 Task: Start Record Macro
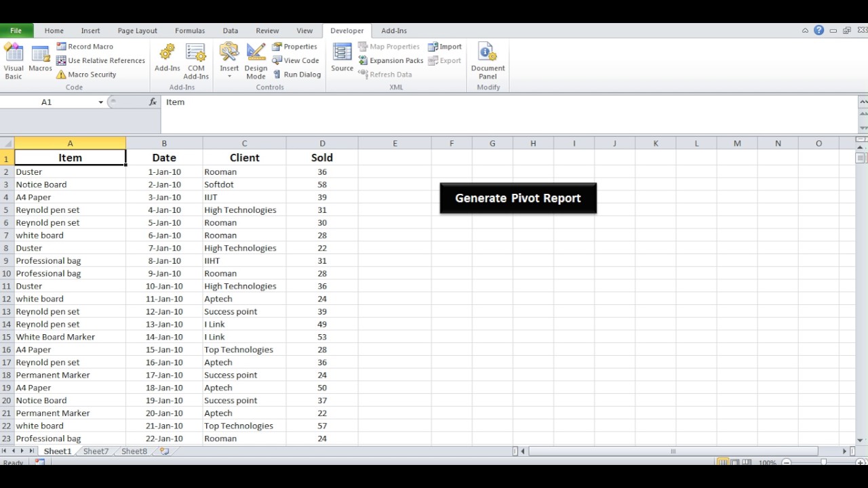click(x=85, y=47)
